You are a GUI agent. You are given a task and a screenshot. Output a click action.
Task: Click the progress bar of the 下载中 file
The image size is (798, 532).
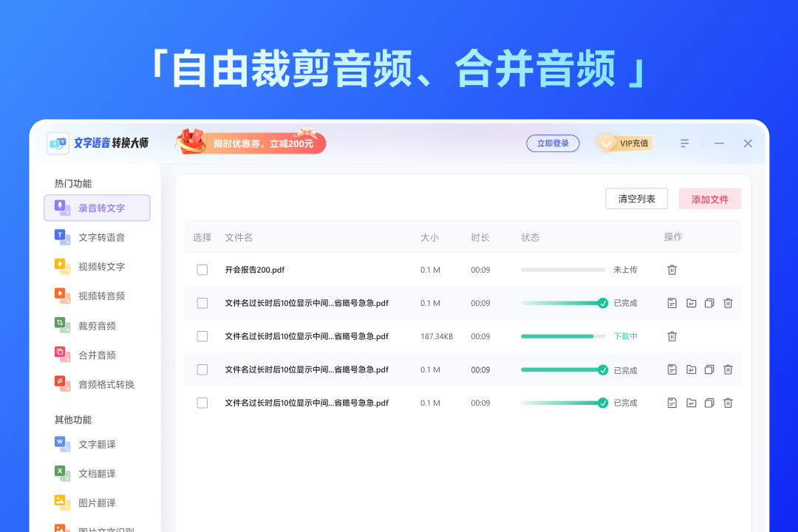tap(563, 336)
